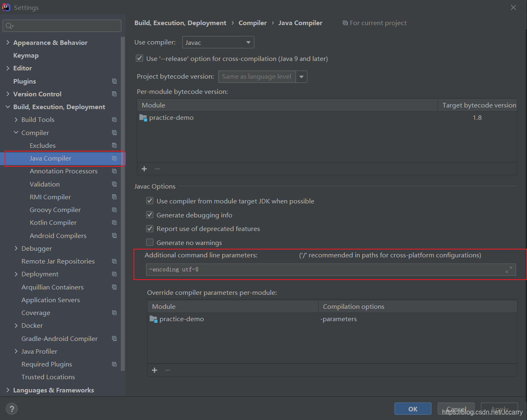Image resolution: width=527 pixels, height=420 pixels.
Task: Click project-level icon beside Android Compilers
Action: point(115,236)
